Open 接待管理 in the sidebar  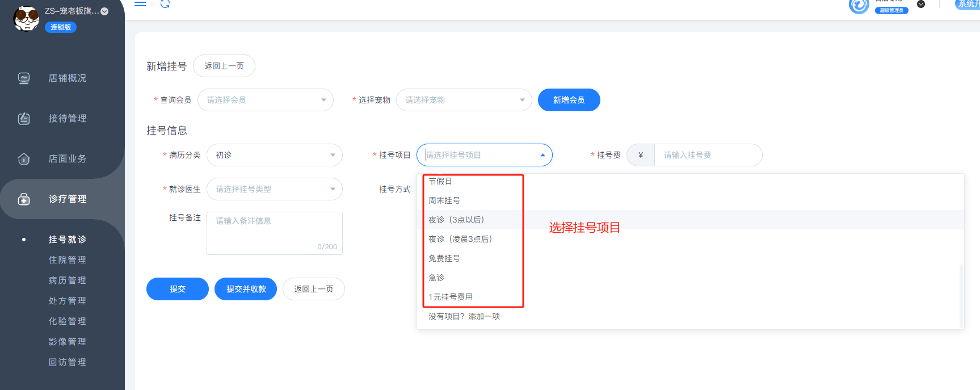coord(67,118)
